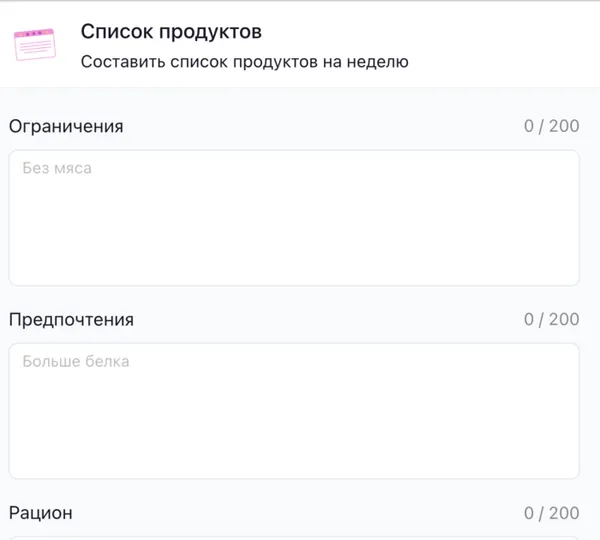Click the "Составить список продуктов на неделю" subtitle

(x=244, y=61)
